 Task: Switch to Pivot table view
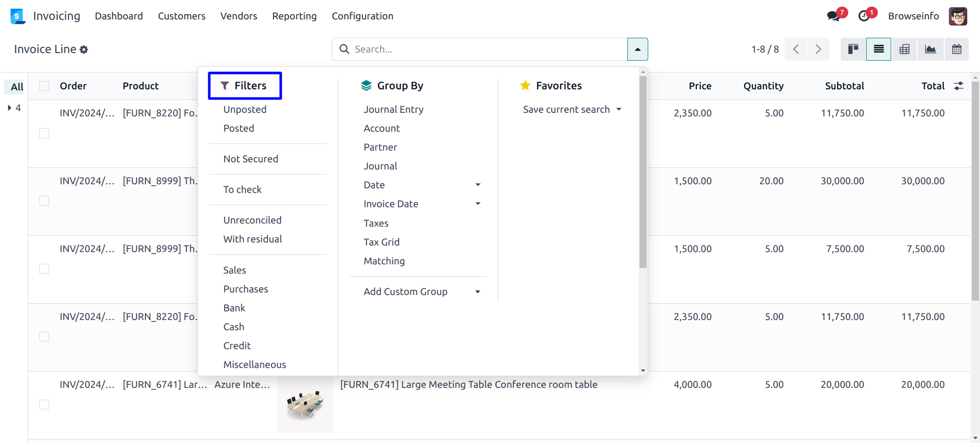pyautogui.click(x=904, y=49)
